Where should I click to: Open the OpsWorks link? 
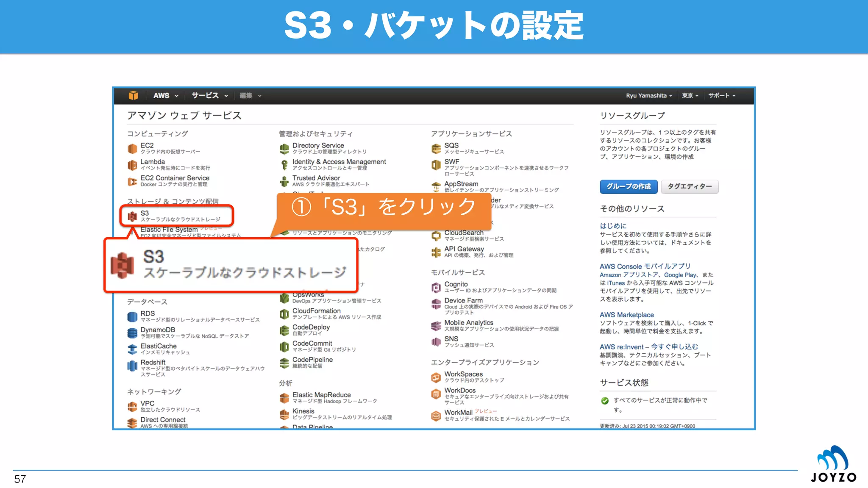pos(308,295)
